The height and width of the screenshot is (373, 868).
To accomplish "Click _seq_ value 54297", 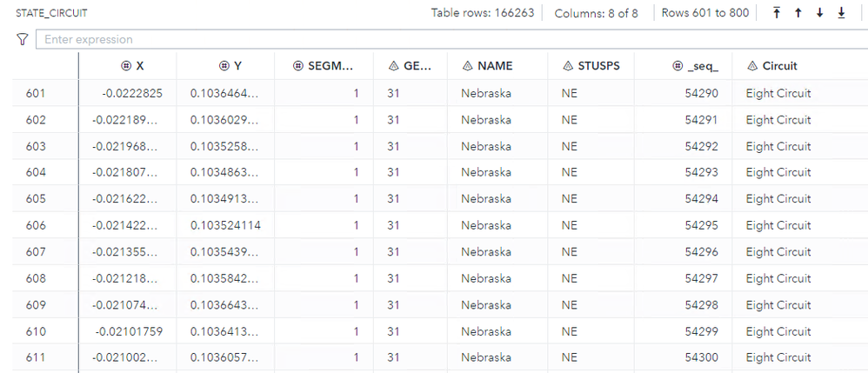I will pyautogui.click(x=701, y=278).
